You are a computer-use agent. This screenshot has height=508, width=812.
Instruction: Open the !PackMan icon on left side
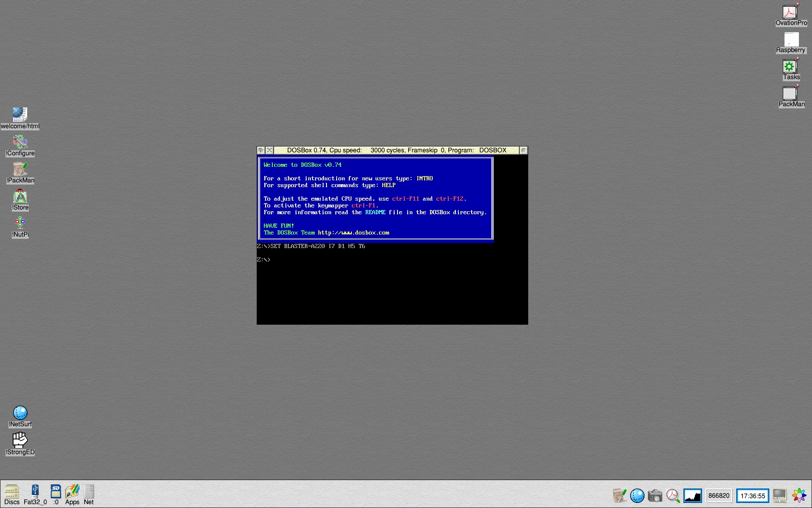pyautogui.click(x=20, y=172)
